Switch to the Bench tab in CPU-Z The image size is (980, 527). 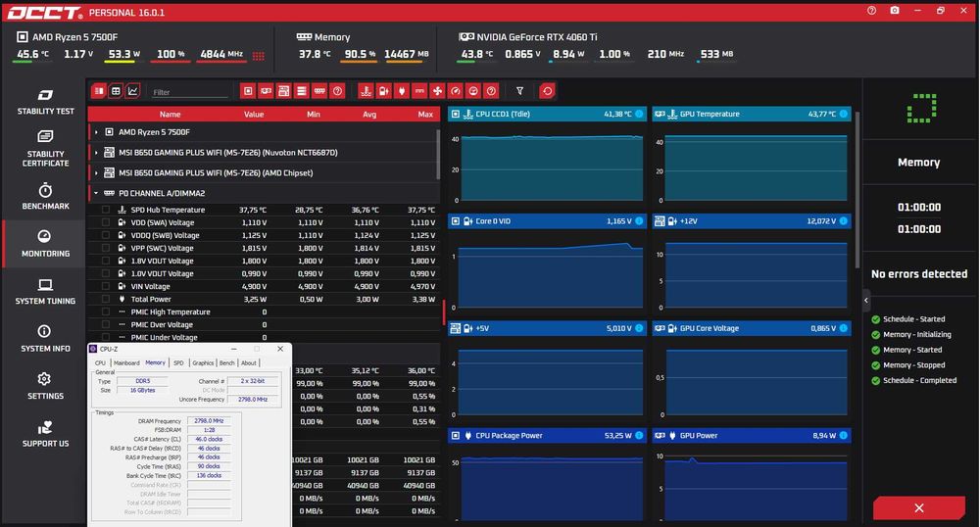pyautogui.click(x=227, y=362)
